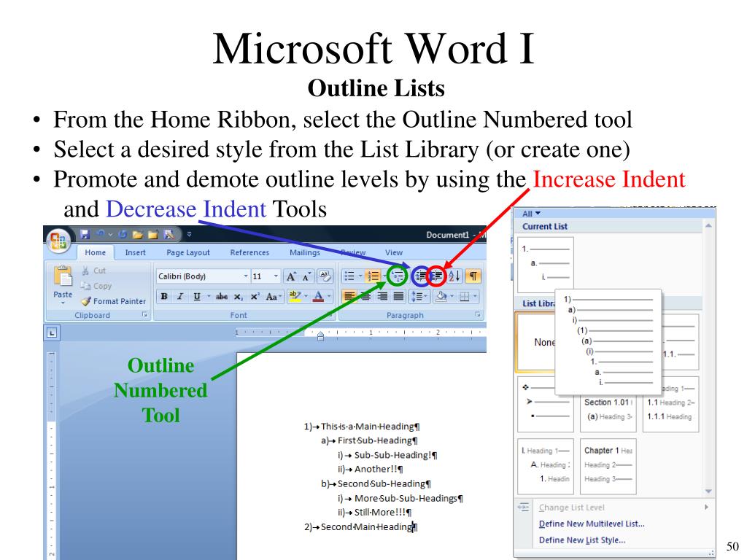Viewport: 747px width, 560px height.
Task: Activate the Format Painter
Action: (113, 301)
